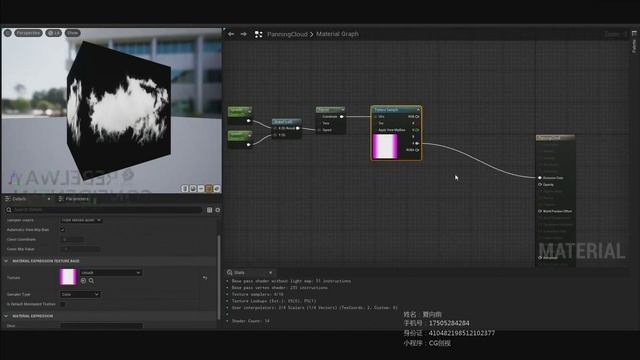Click the Desc text field

[102, 326]
